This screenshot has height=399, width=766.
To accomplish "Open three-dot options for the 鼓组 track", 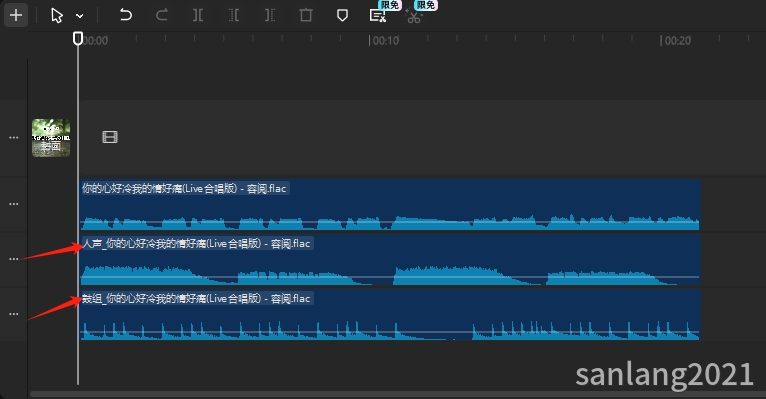I will 14,314.
